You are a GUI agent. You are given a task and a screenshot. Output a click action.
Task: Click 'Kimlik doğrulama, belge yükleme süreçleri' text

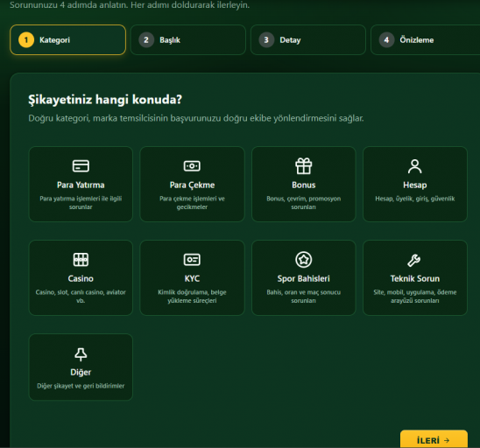tap(192, 297)
